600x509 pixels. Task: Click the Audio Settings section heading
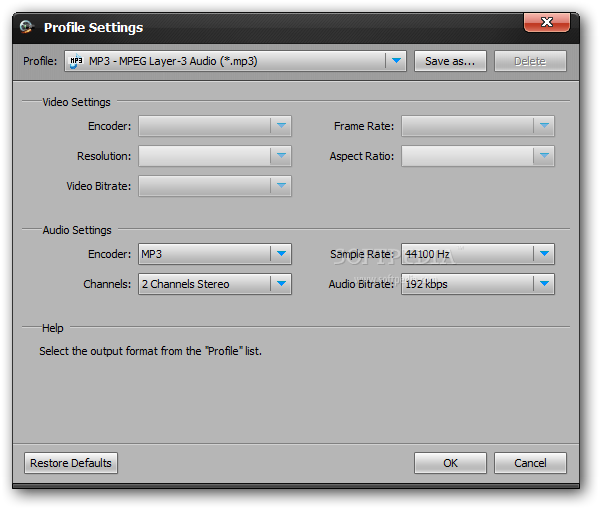pos(77,230)
